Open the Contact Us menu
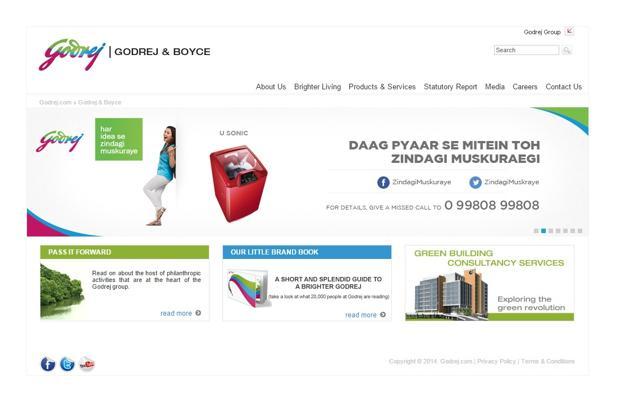The width and height of the screenshot is (621, 414). click(564, 87)
